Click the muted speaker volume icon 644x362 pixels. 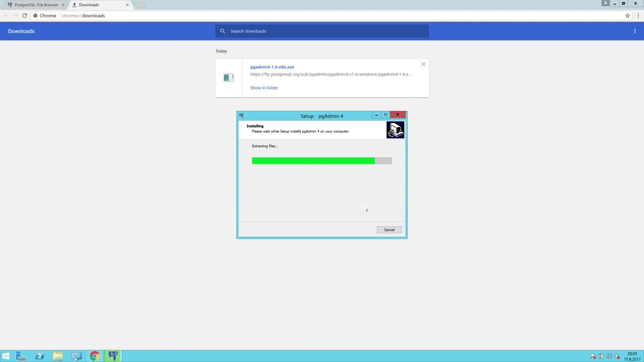click(x=617, y=356)
